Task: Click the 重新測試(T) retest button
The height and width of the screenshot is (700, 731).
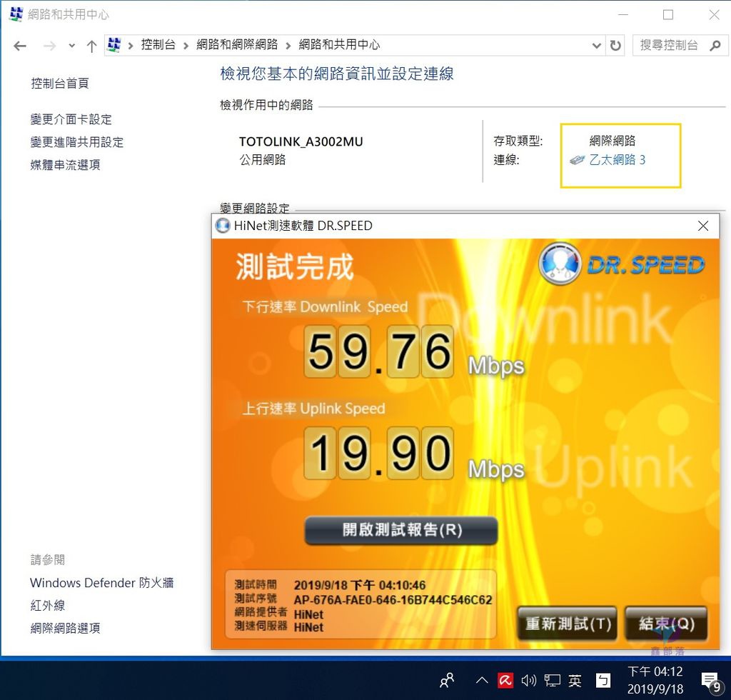Action: (x=568, y=623)
